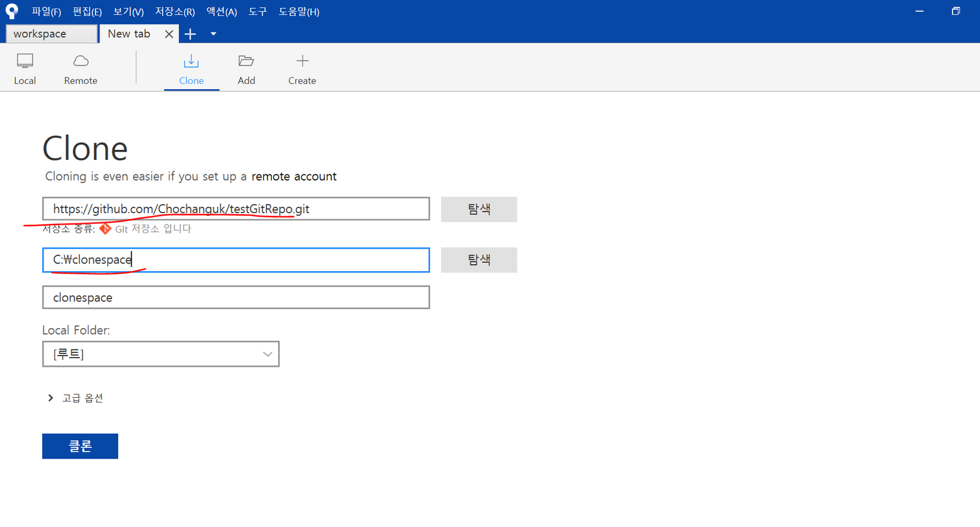Restore the Sourcetree window size
This screenshot has width=980, height=527.
[956, 11]
